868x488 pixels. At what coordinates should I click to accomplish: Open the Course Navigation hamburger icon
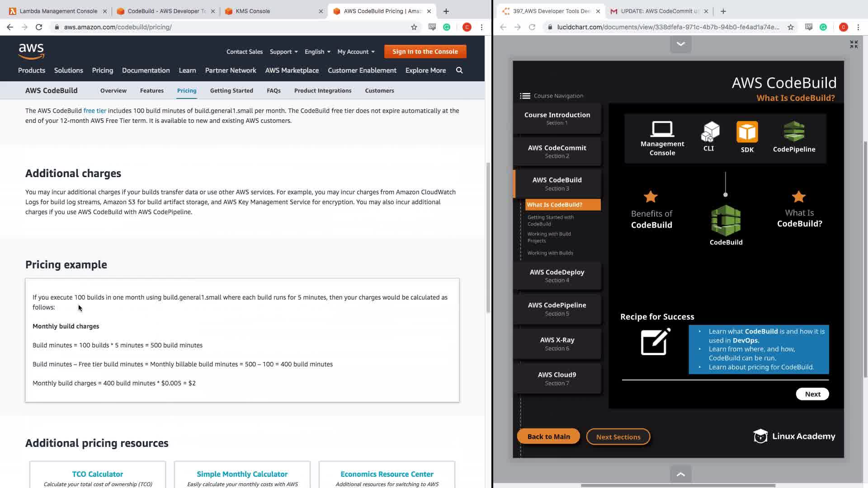pyautogui.click(x=525, y=96)
